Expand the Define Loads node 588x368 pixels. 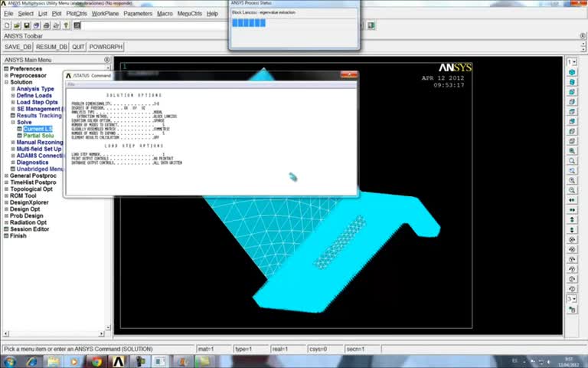(x=13, y=96)
